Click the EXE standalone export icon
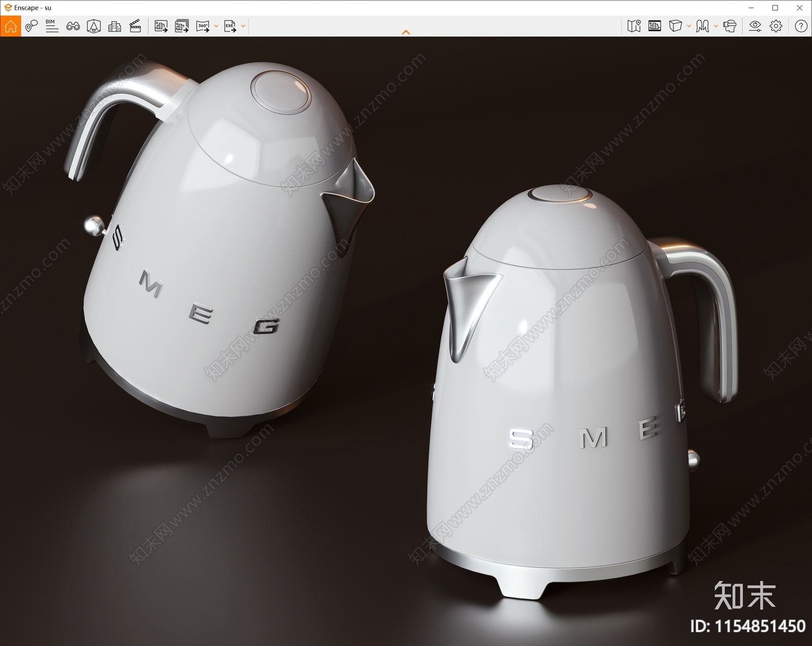812x646 pixels. (x=230, y=26)
